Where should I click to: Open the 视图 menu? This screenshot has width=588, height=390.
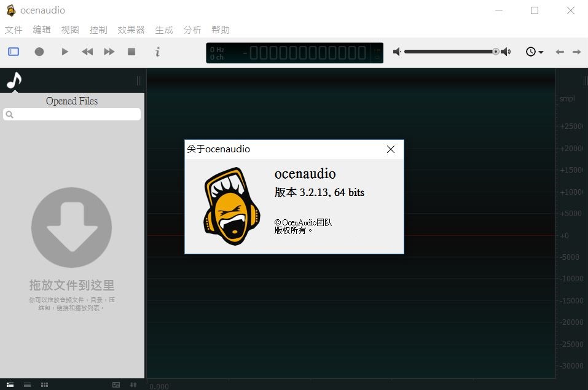70,29
